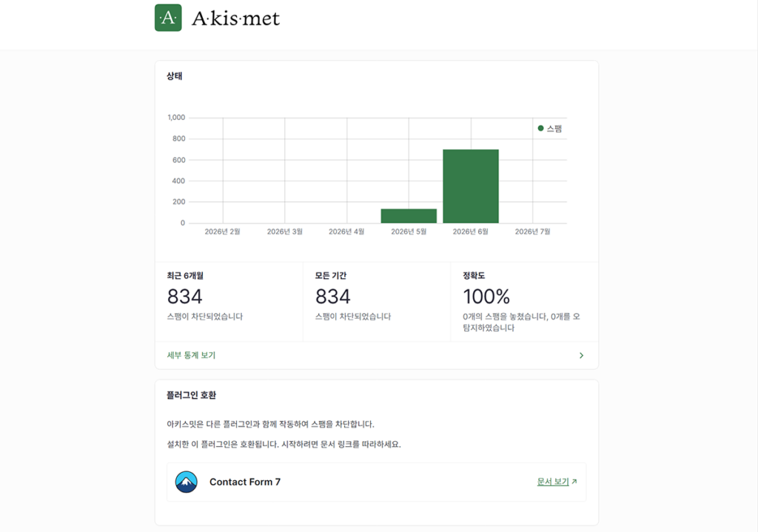This screenshot has height=532, width=758.
Task: Click the green Akismet logo icon
Action: point(168,18)
